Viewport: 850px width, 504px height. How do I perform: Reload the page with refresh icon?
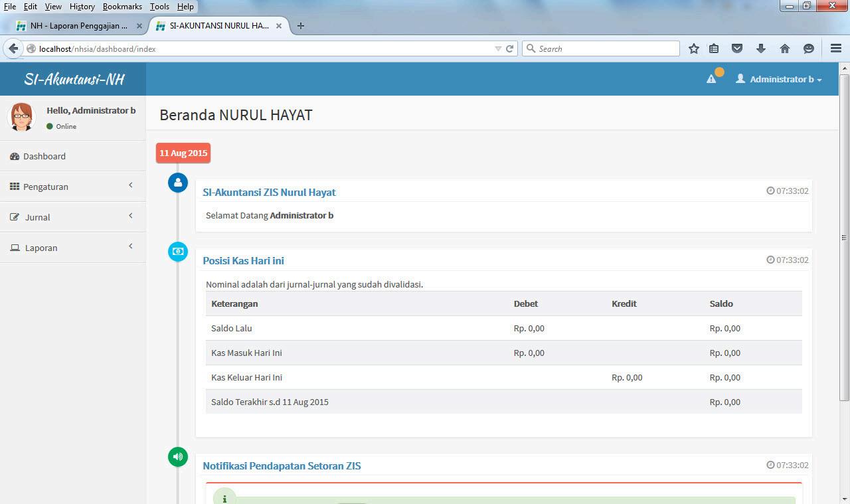(x=510, y=48)
